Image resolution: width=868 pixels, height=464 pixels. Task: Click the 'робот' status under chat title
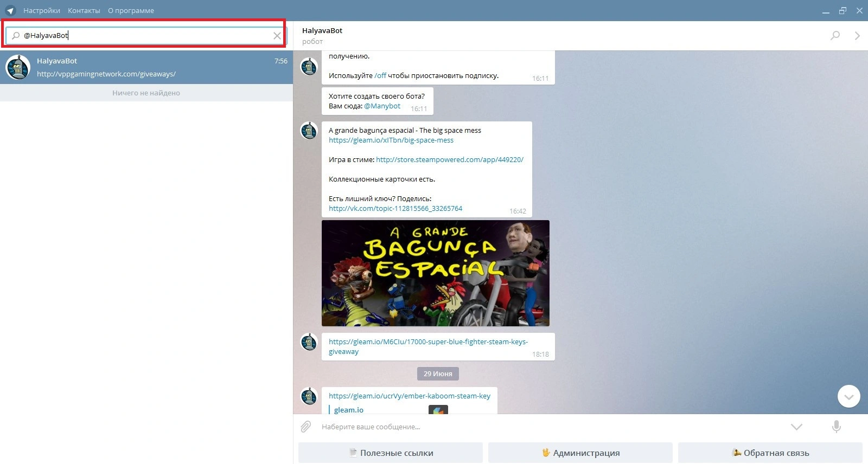pyautogui.click(x=312, y=41)
